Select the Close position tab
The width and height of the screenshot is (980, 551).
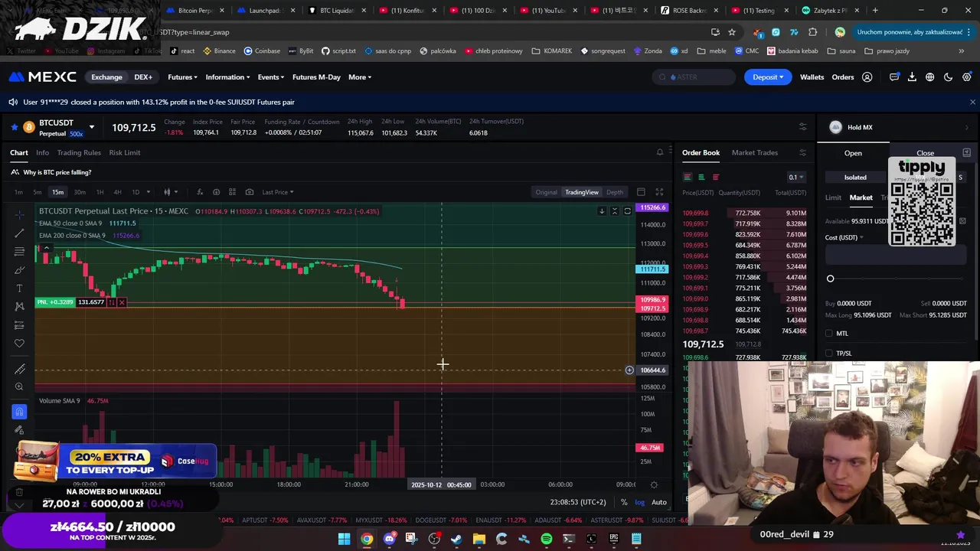925,153
